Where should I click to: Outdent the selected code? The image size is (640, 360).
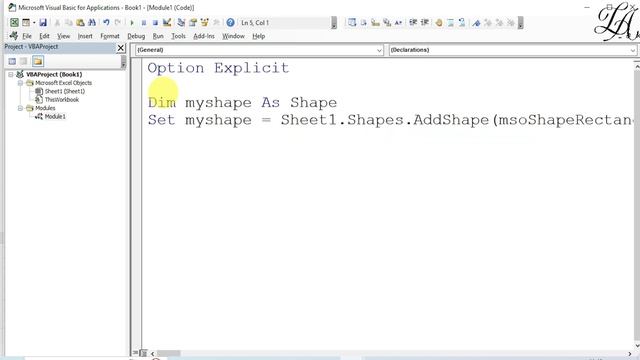[x=424, y=22]
